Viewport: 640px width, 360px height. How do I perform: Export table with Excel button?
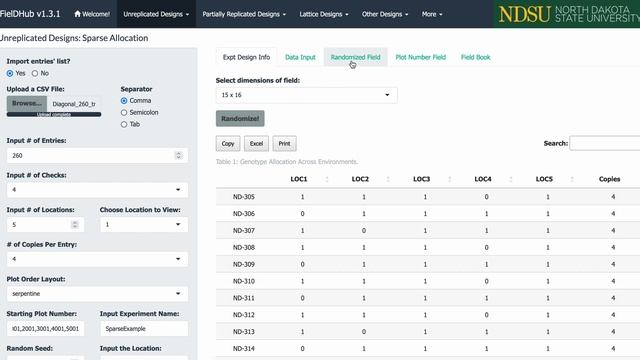pos(256,144)
